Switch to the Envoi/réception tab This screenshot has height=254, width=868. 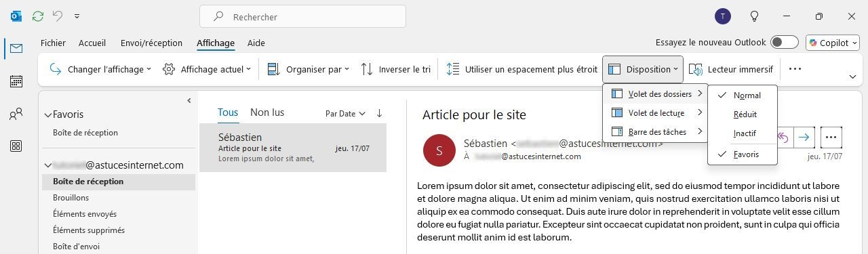tap(151, 43)
